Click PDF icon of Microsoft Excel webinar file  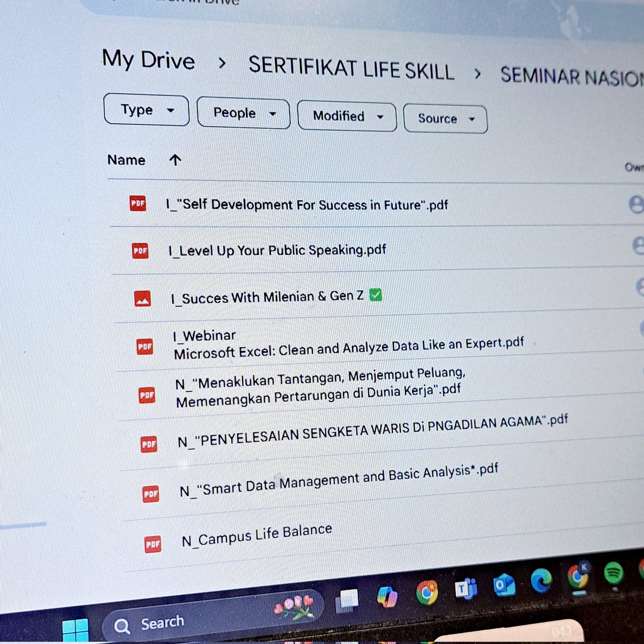145,347
